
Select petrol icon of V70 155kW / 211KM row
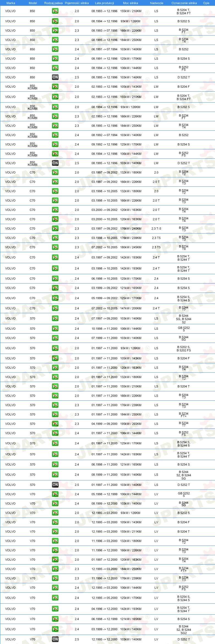55,532
